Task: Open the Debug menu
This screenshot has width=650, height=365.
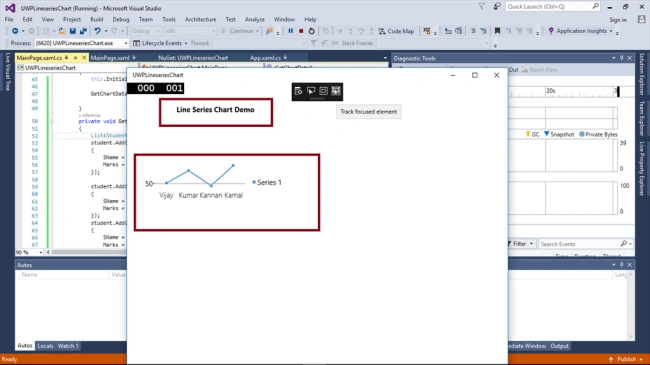Action: 121,19
